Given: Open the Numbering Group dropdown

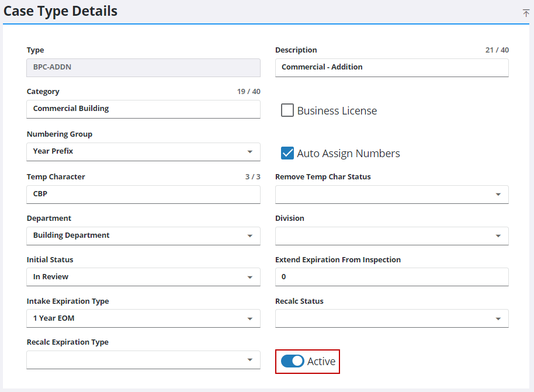Looking at the screenshot, I should [143, 151].
